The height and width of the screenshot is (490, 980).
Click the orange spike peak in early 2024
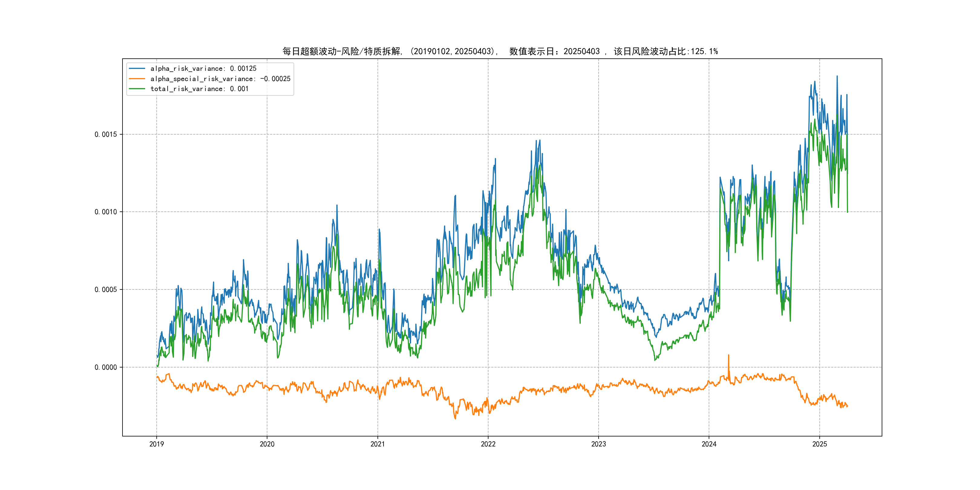point(729,355)
